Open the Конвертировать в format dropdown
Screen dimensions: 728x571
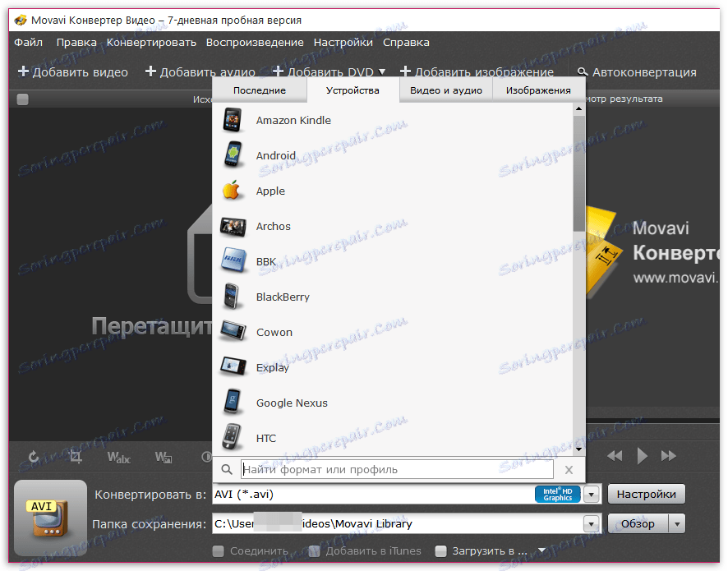click(x=591, y=495)
